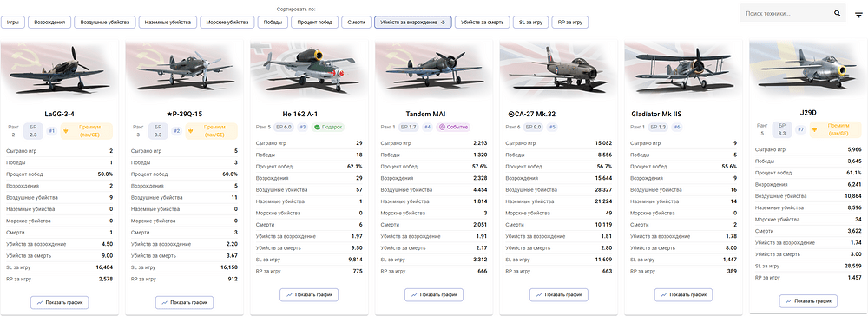Viewport: 868px width, 316px height.
Task: Click the chart icon on He 162 A-1 card
Action: [290, 295]
